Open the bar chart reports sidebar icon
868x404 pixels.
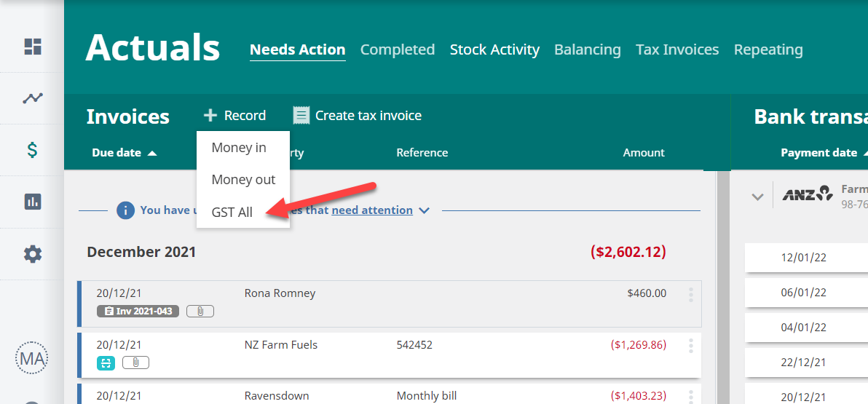33,202
